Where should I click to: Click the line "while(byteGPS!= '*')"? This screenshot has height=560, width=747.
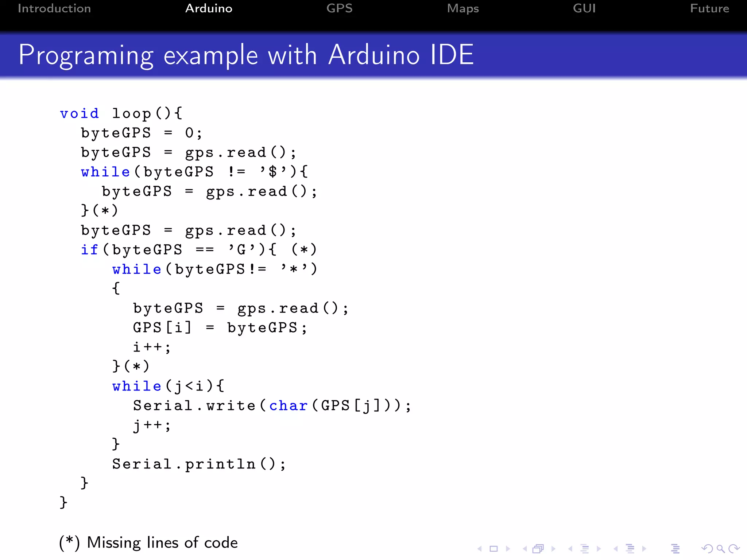pos(215,269)
